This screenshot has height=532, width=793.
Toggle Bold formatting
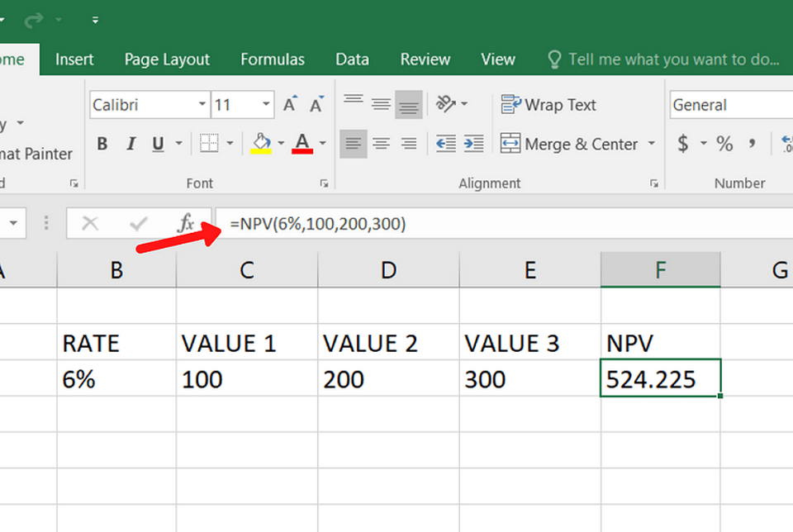(102, 144)
